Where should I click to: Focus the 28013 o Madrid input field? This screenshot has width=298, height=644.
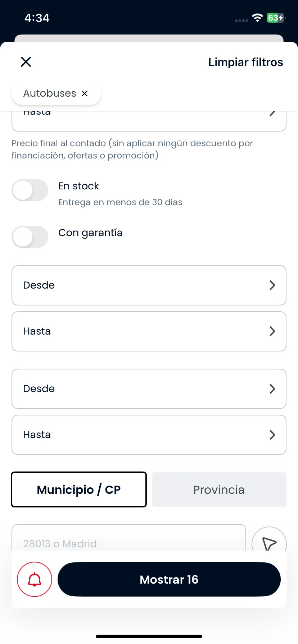tap(129, 538)
